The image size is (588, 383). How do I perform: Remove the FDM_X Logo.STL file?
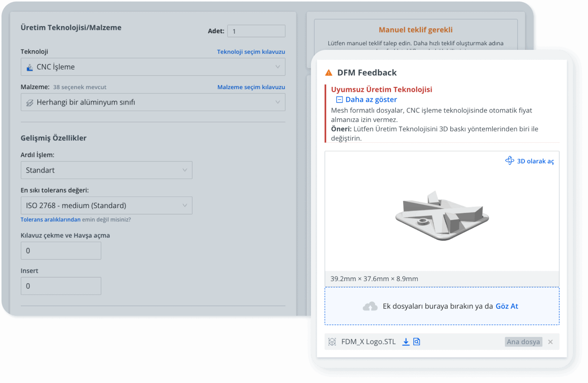[x=550, y=342]
